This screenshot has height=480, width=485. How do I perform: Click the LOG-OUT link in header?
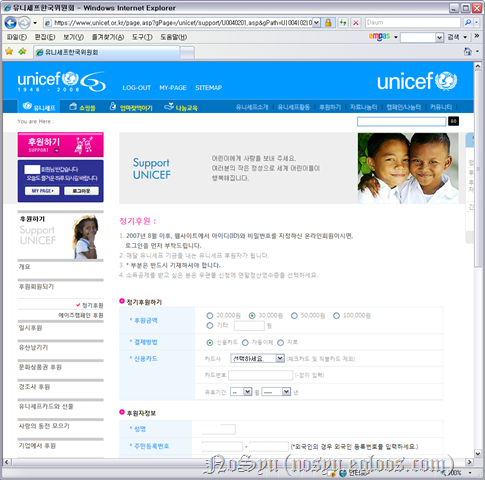click(137, 88)
